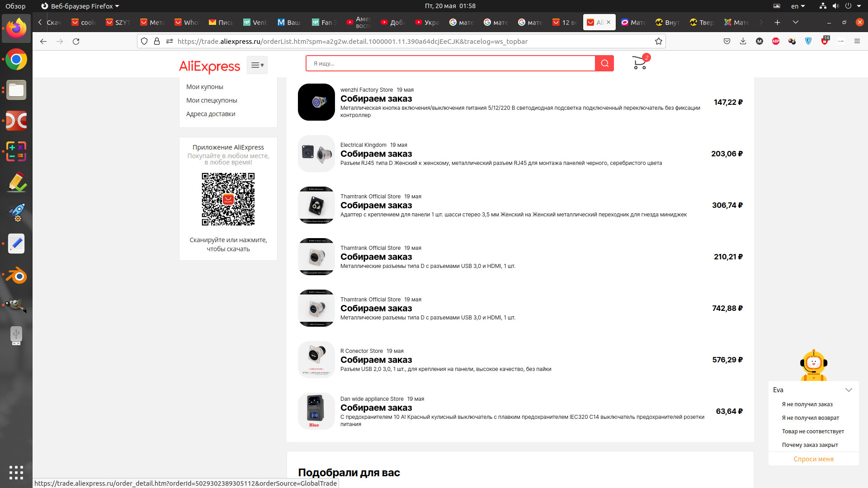Click the Eva robot assistant avatar
Screen dimensions: 868x488
[814, 365]
